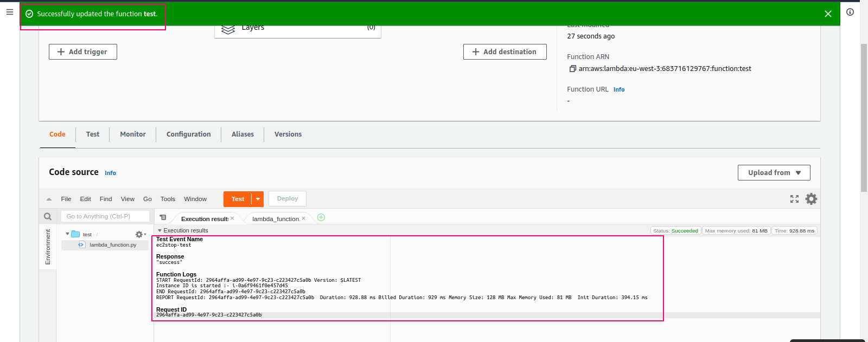Open the View menu in code editor

[x=127, y=199]
